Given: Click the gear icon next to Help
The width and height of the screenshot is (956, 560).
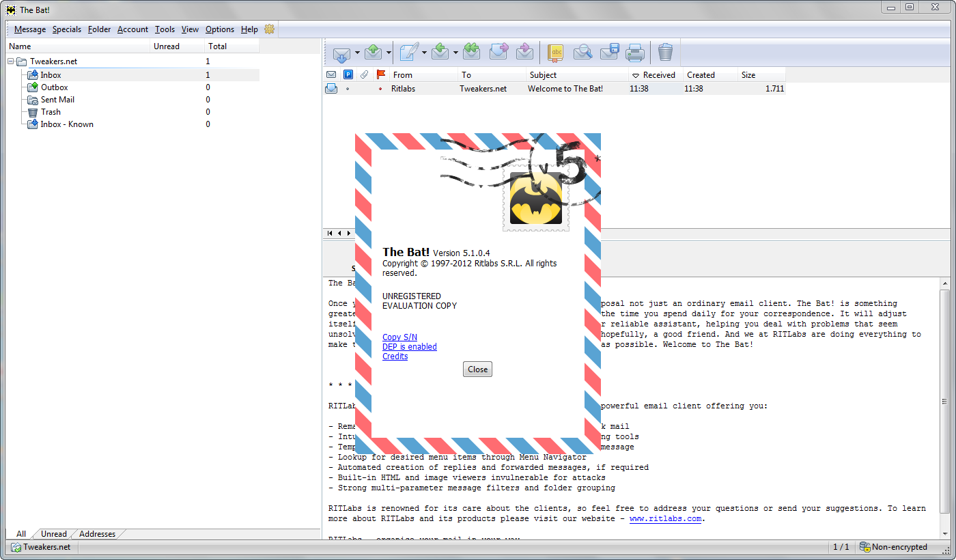Looking at the screenshot, I should pos(269,29).
